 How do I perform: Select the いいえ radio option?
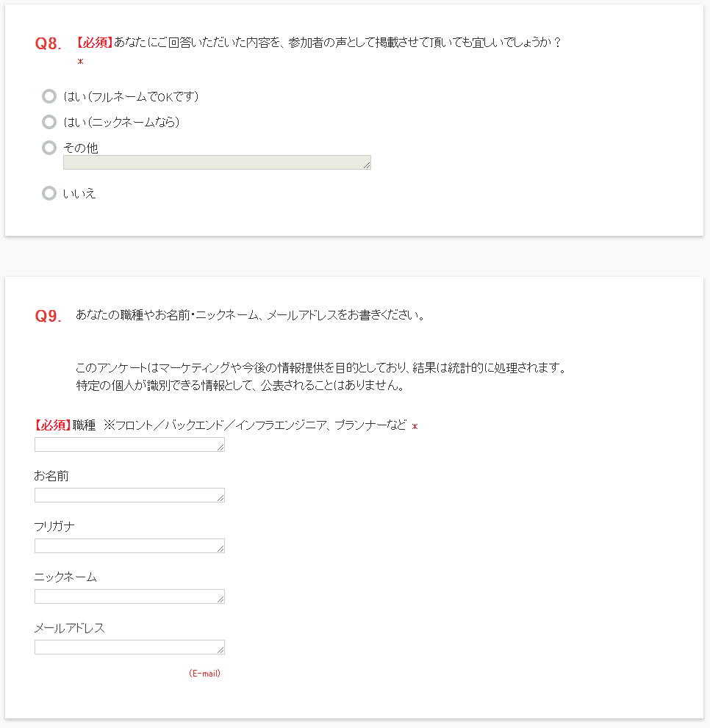coord(49,193)
